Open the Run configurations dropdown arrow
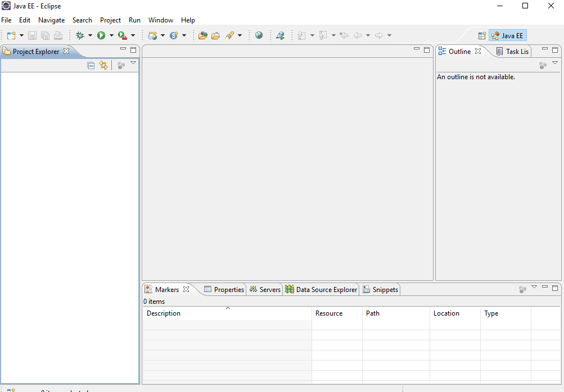 coord(111,35)
